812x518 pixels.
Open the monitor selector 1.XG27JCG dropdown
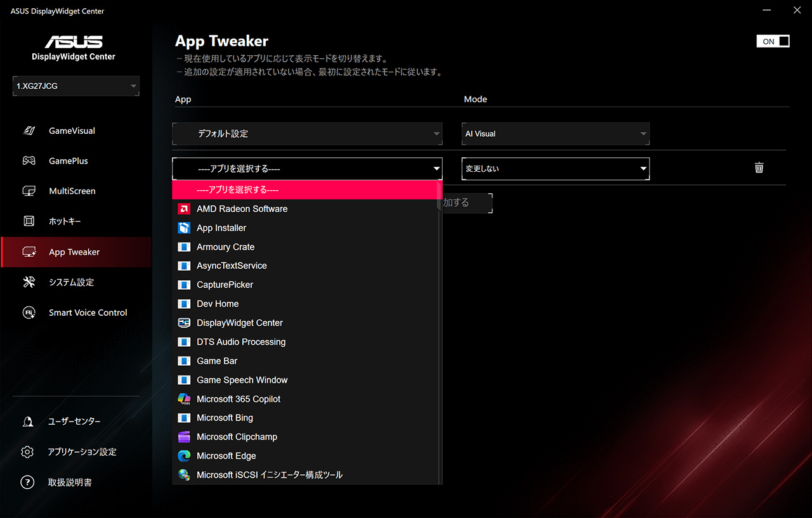coord(76,86)
